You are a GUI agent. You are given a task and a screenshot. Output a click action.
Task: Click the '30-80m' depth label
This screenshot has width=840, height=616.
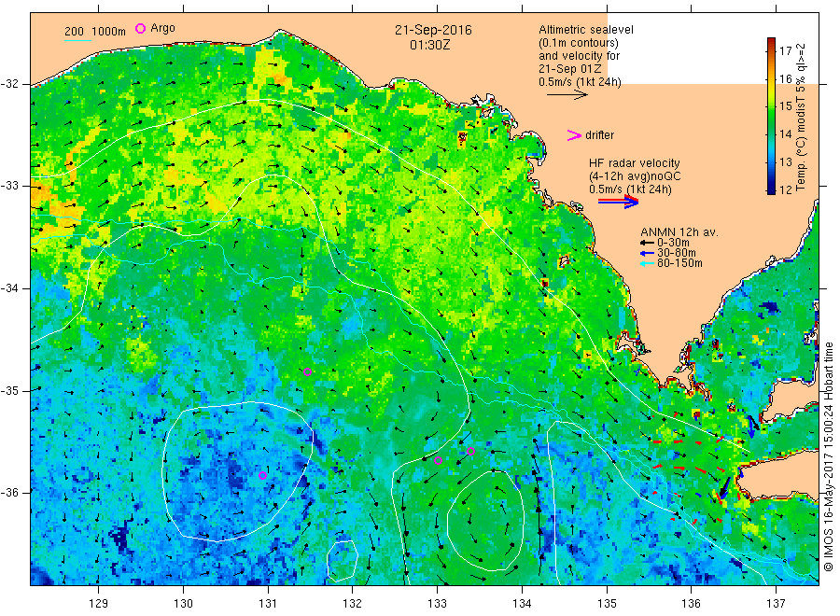[x=677, y=253]
